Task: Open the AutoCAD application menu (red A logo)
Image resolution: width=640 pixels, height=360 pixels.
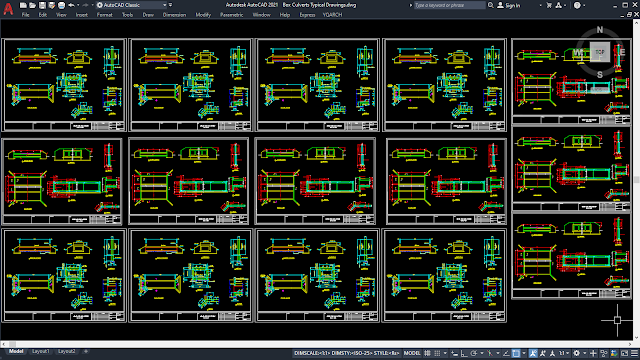Action: point(8,9)
